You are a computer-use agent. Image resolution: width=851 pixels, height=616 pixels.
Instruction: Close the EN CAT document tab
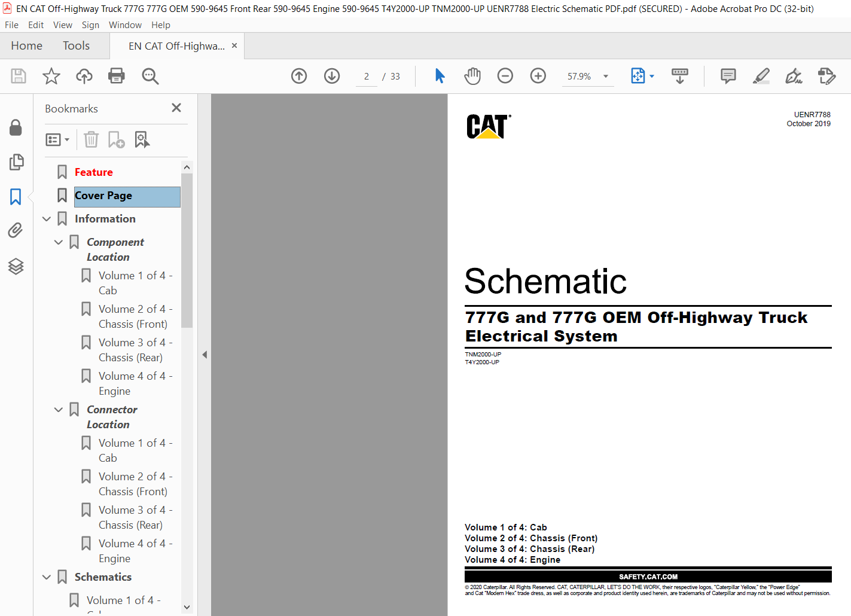coord(234,45)
